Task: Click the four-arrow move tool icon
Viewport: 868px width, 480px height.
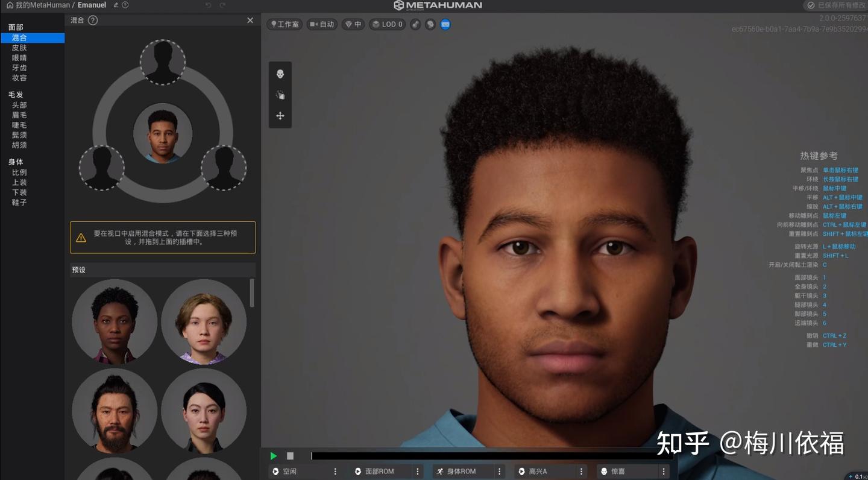Action: click(x=280, y=116)
